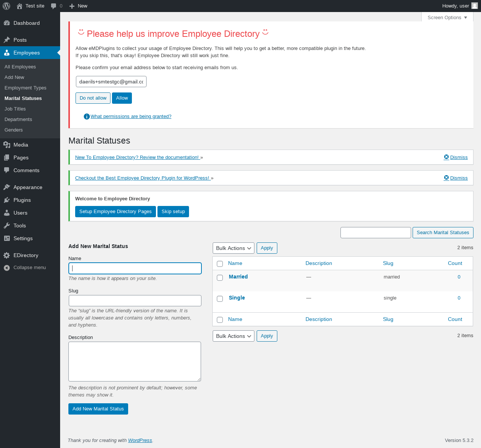481x448 pixels.
Task: Toggle select-all checkbox in table header
Action: pyautogui.click(x=220, y=264)
